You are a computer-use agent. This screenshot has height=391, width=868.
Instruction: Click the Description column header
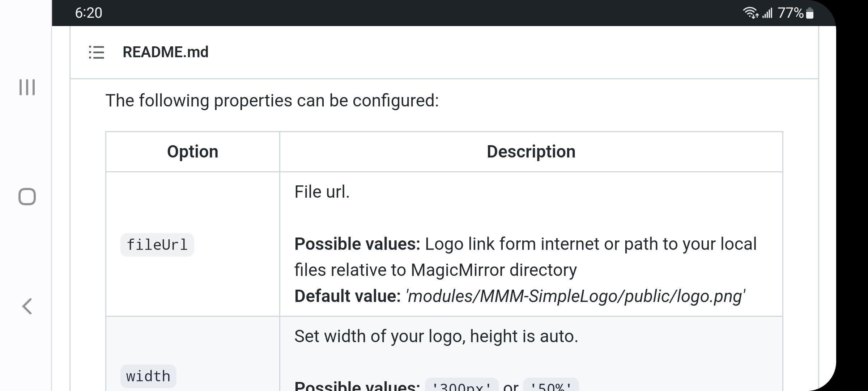tap(531, 152)
